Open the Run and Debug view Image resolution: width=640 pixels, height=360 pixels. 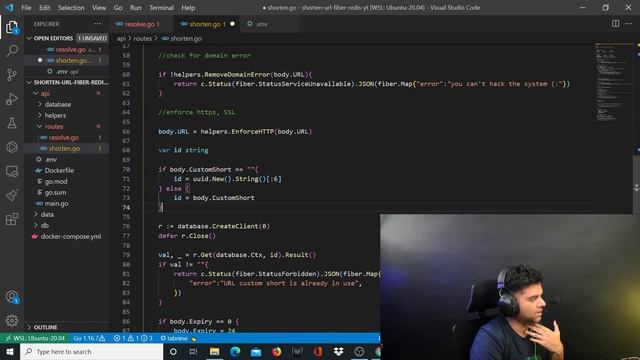[12, 99]
